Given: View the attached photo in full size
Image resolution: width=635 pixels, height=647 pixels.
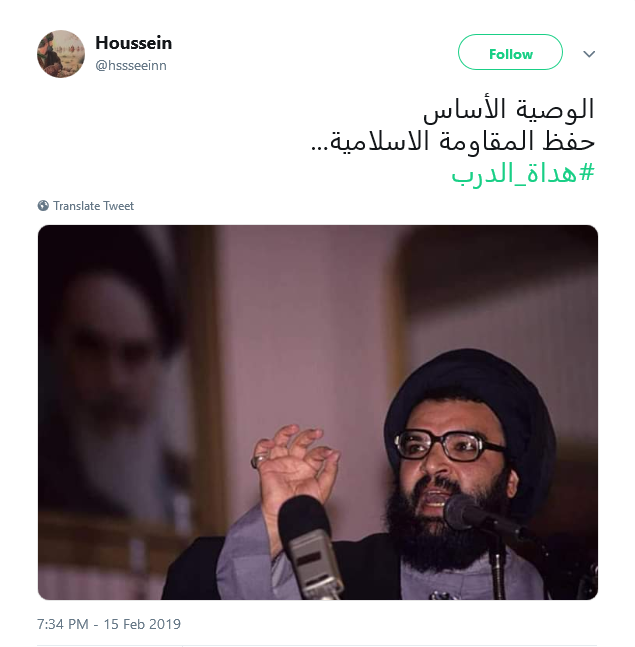Looking at the screenshot, I should [x=318, y=412].
